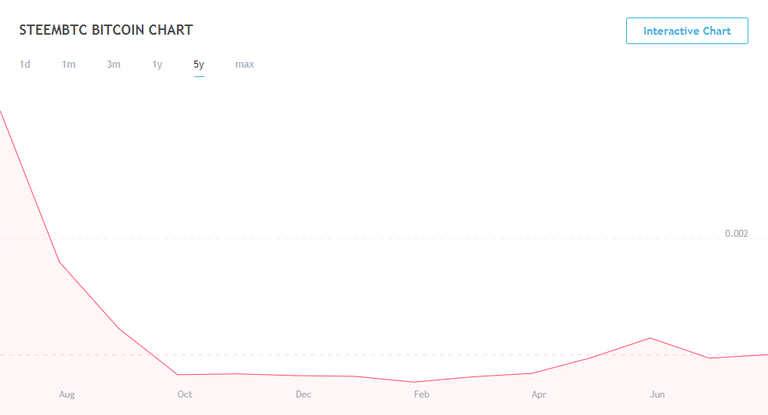Switch to the 1m time range
This screenshot has width=768, height=415.
[x=69, y=65]
